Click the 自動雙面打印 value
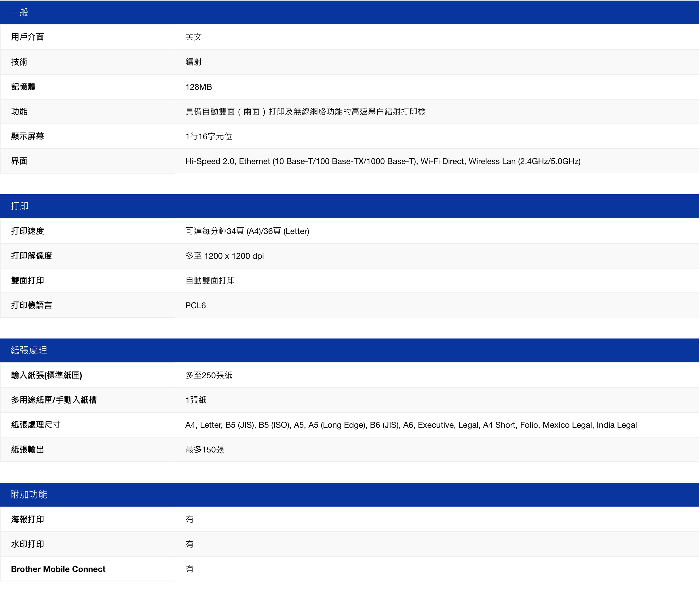The image size is (700, 601). [x=210, y=280]
